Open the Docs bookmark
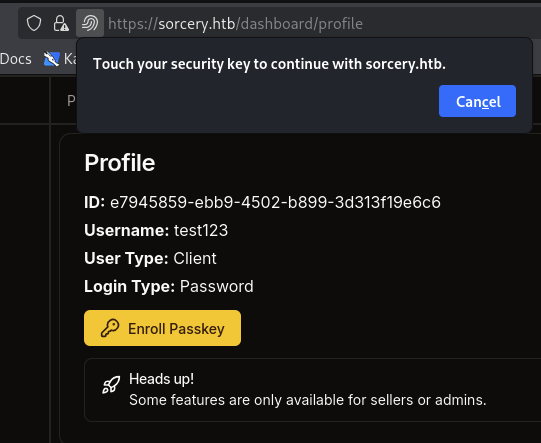 16,59
